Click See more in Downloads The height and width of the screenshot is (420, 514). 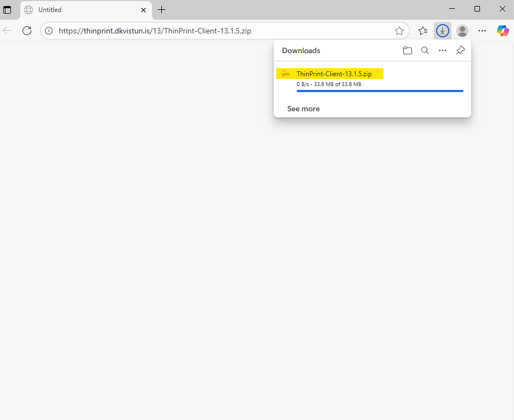coord(303,109)
